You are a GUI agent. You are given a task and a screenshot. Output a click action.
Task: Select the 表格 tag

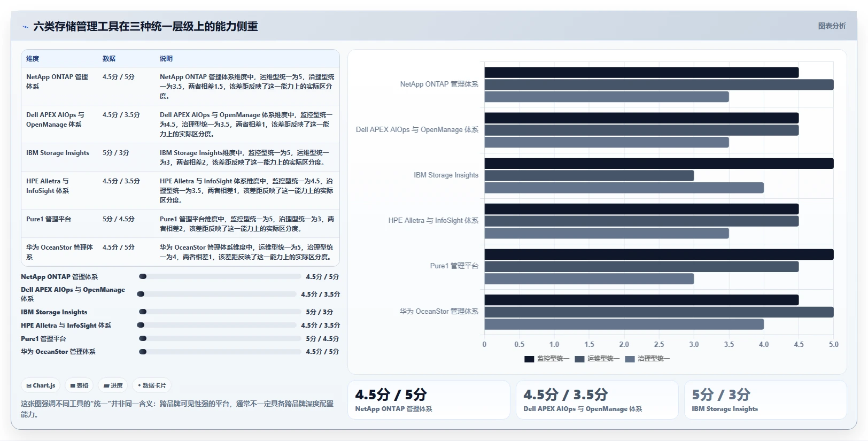(x=79, y=385)
